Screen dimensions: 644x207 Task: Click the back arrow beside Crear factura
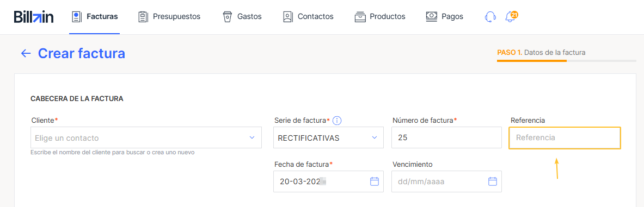pyautogui.click(x=26, y=53)
